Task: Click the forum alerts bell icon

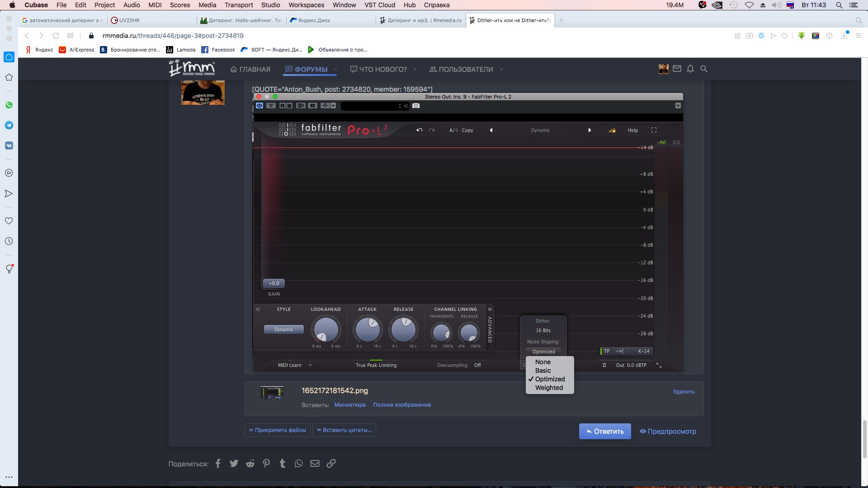Action: click(x=690, y=69)
